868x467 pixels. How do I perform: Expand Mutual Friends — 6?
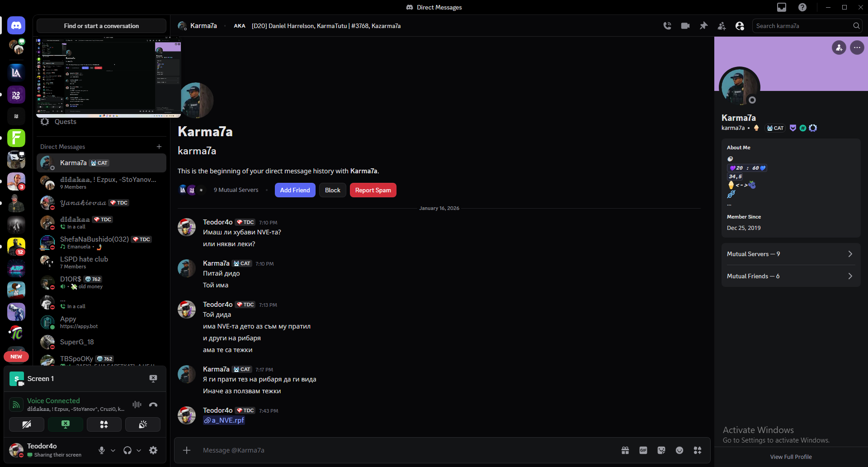point(791,276)
